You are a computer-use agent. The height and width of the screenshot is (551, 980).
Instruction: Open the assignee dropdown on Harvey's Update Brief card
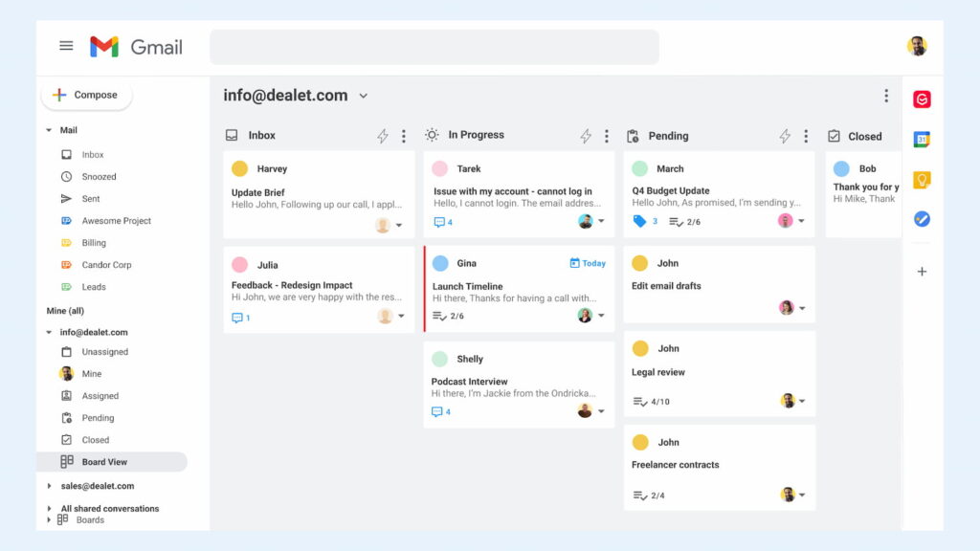pos(401,223)
